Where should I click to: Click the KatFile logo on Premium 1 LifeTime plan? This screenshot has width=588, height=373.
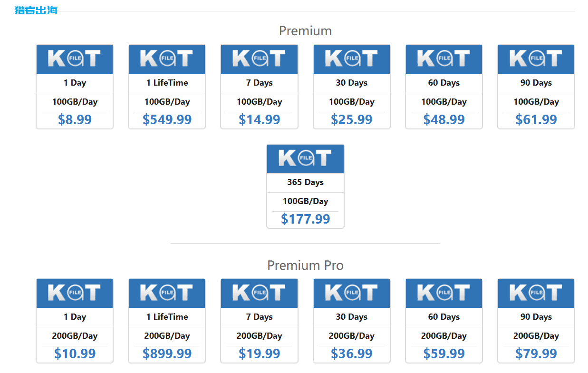[x=167, y=59]
